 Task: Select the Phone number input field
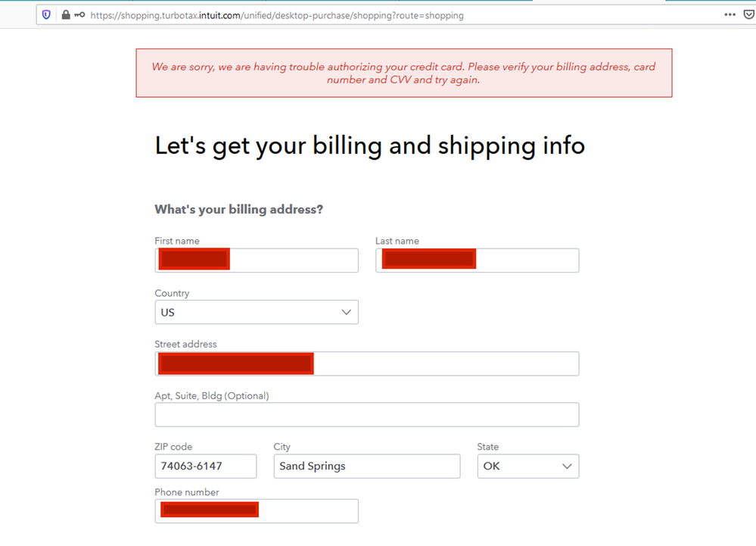[x=257, y=511]
